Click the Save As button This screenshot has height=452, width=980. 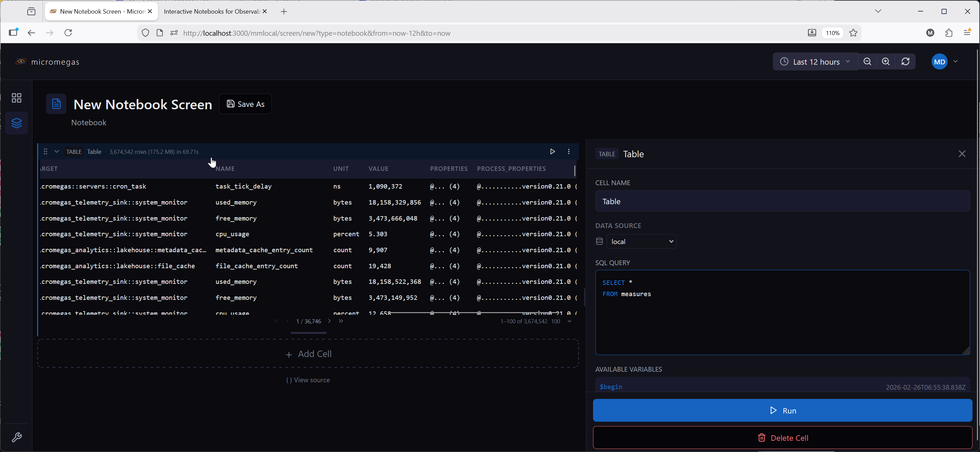pyautogui.click(x=245, y=104)
